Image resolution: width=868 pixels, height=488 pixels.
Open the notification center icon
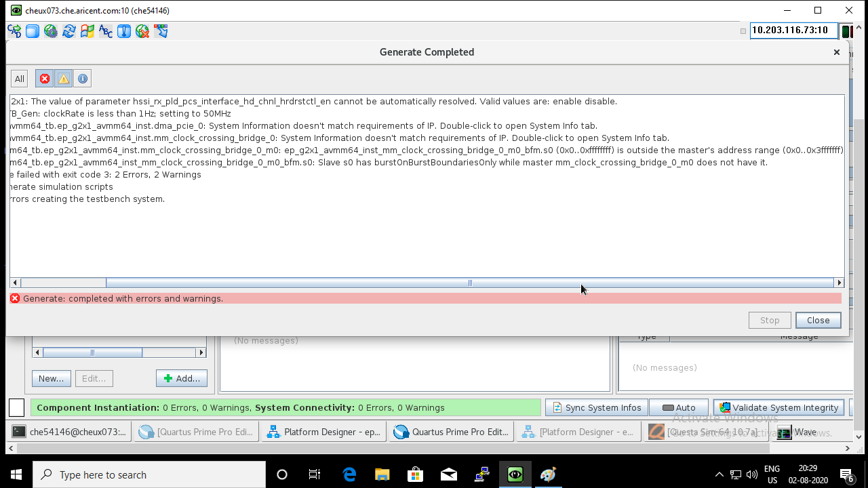click(846, 474)
